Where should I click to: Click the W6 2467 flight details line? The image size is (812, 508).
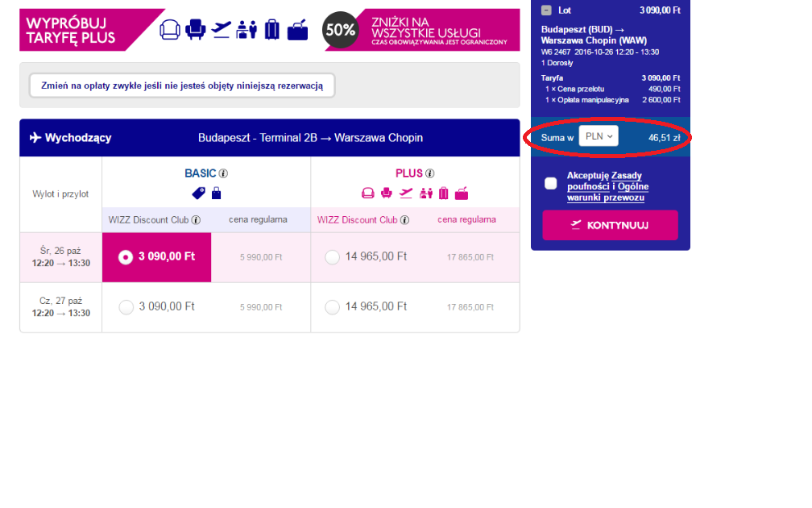coord(600,52)
